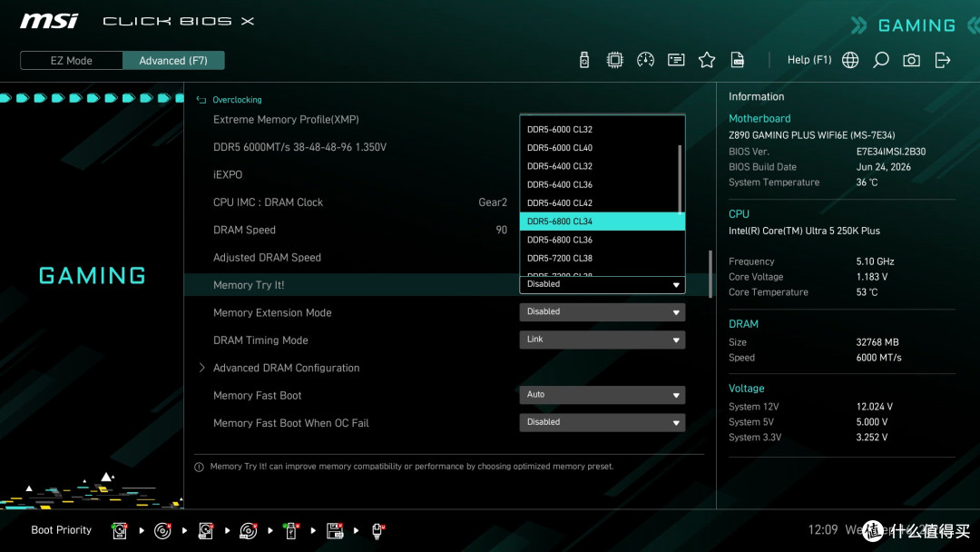Choose DDR5-6400 CL36 preset
This screenshot has width=980, height=552.
click(602, 184)
